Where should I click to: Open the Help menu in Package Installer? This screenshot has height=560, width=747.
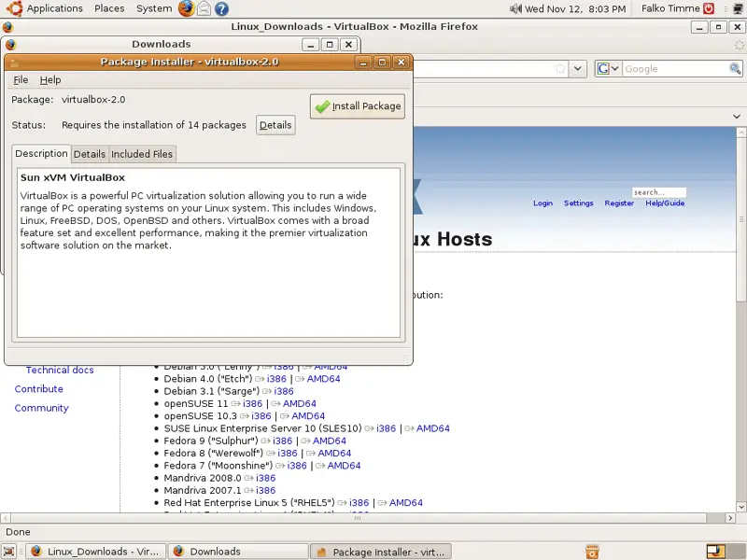(50, 80)
